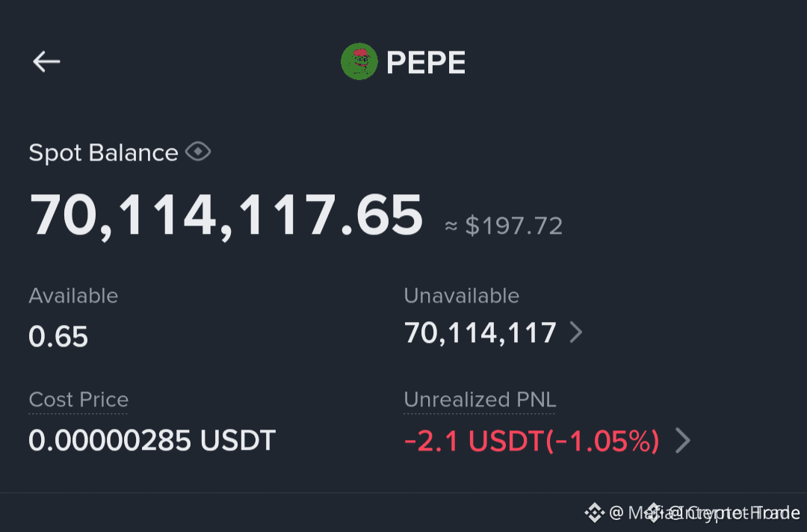Tap the approximate $197.72 value

click(x=504, y=226)
